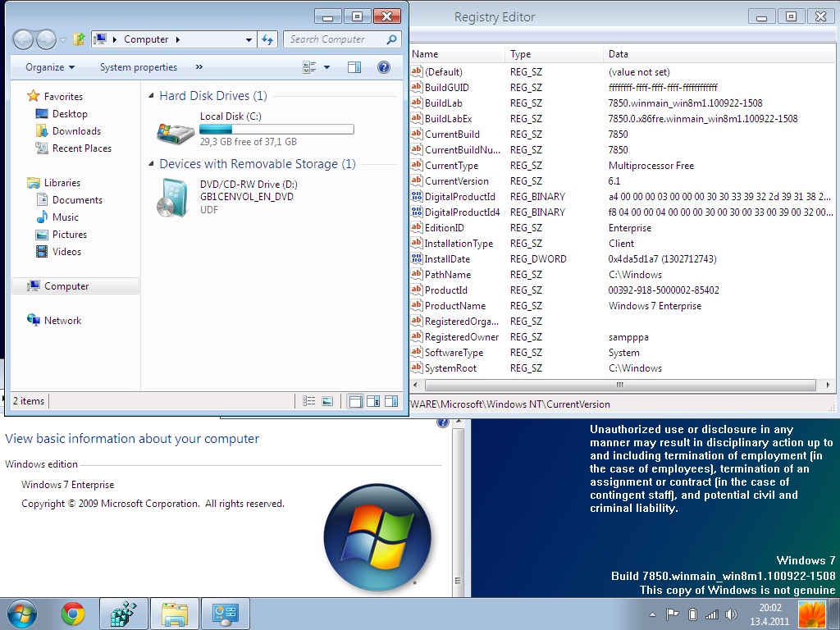Screen dimensions: 840x630
Task: Open the Organize dropdown menu
Action: pyautogui.click(x=50, y=67)
